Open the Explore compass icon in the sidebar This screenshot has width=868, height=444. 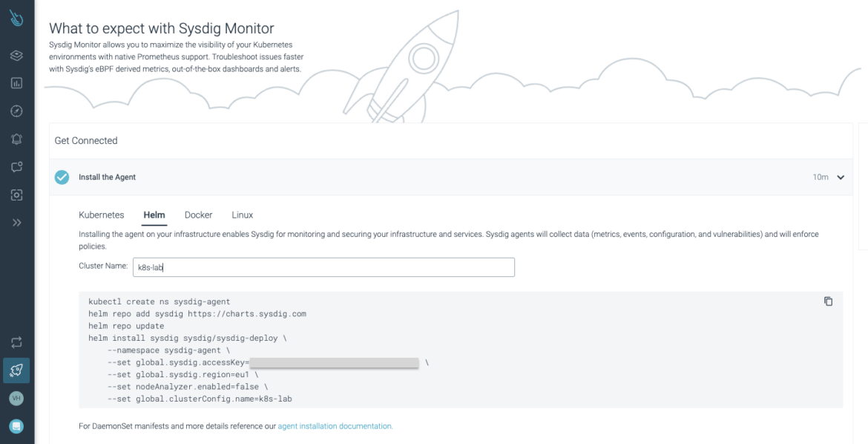16,111
